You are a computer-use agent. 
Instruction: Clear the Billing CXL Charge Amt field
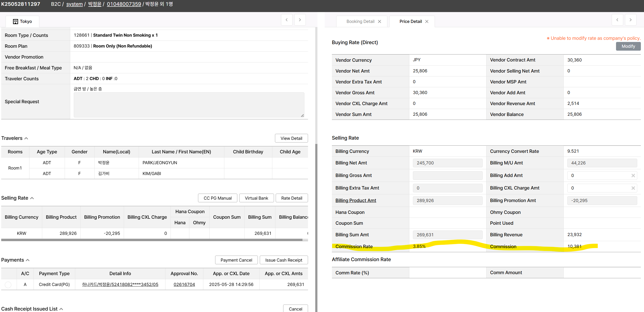[633, 188]
